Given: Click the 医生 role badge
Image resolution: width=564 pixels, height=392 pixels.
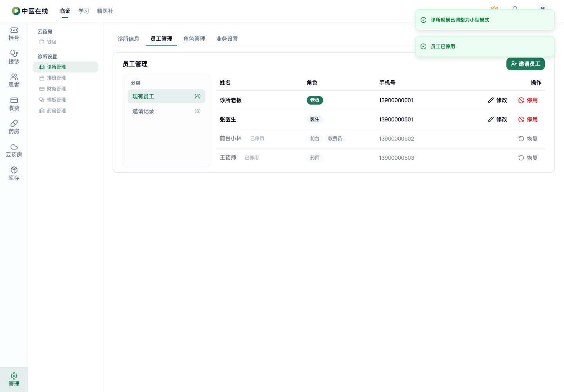Looking at the screenshot, I should [315, 119].
